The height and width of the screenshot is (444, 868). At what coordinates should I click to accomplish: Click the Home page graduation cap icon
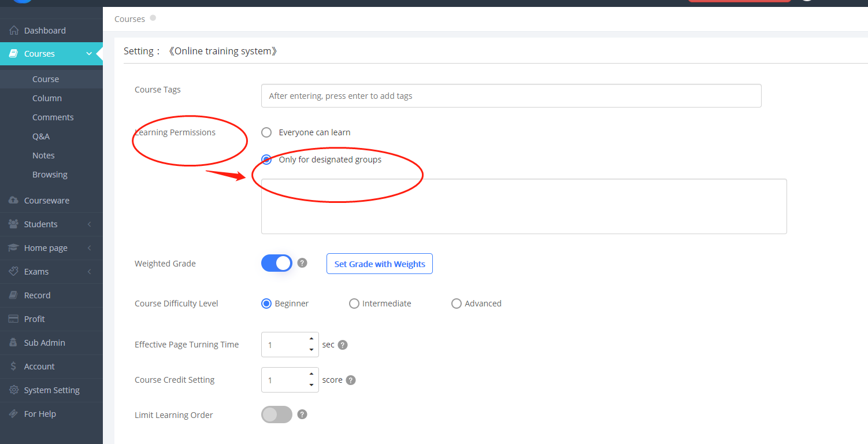(14, 248)
